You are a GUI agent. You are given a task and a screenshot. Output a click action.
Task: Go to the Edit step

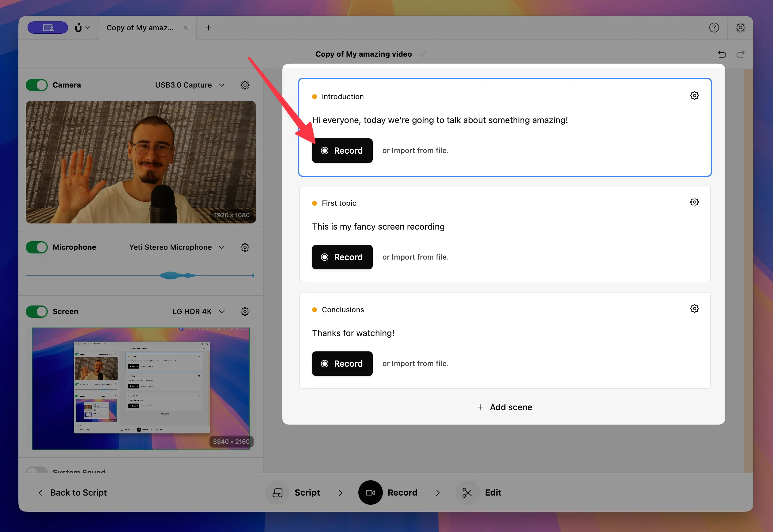click(x=493, y=492)
